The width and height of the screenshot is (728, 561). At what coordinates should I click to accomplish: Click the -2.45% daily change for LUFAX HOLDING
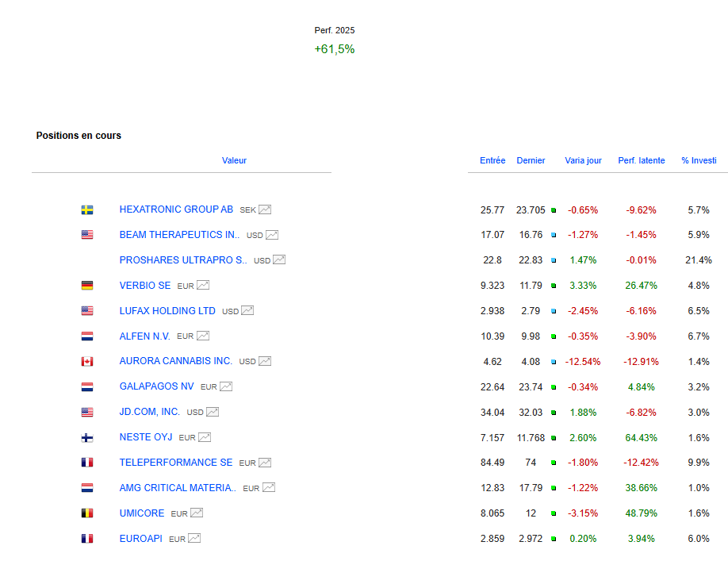click(x=583, y=311)
